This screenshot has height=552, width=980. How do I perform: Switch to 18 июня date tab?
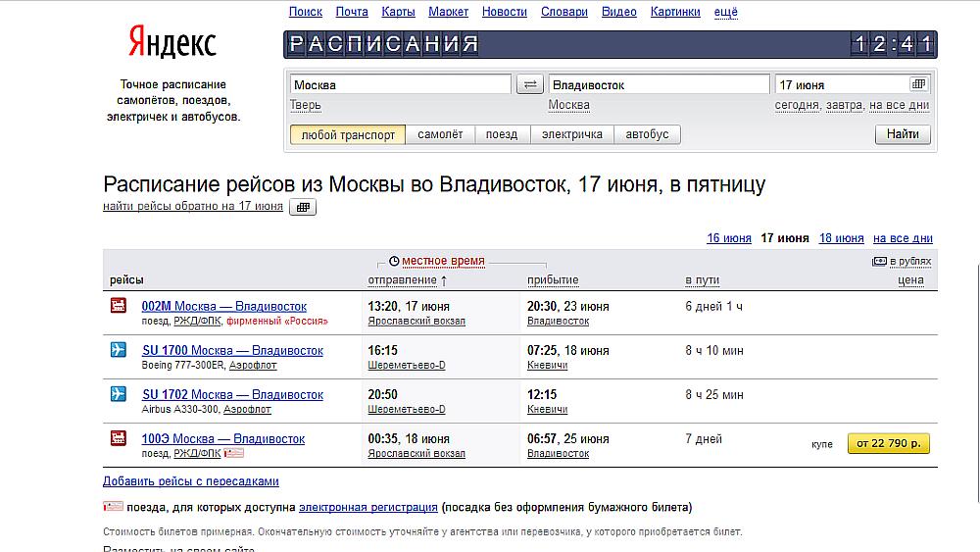841,238
